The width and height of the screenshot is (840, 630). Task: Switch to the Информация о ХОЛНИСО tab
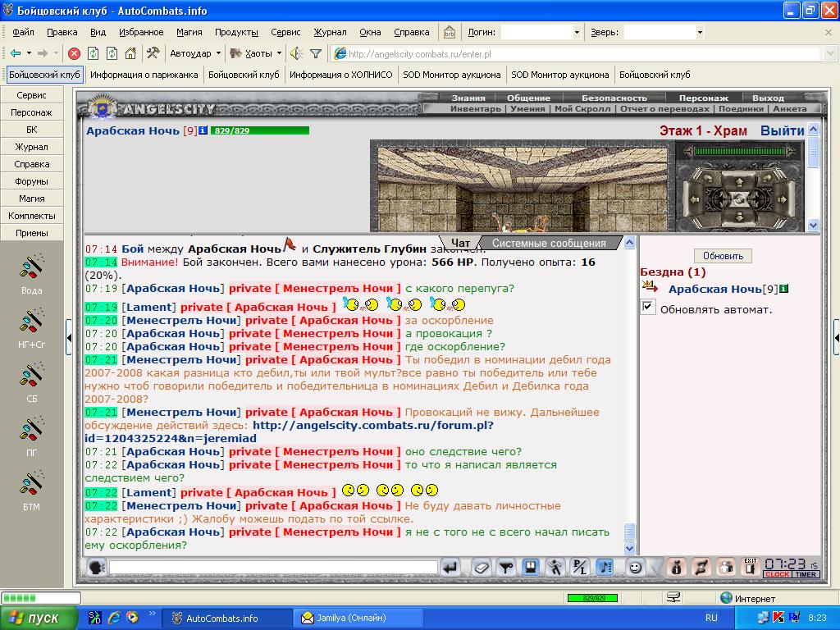point(340,75)
